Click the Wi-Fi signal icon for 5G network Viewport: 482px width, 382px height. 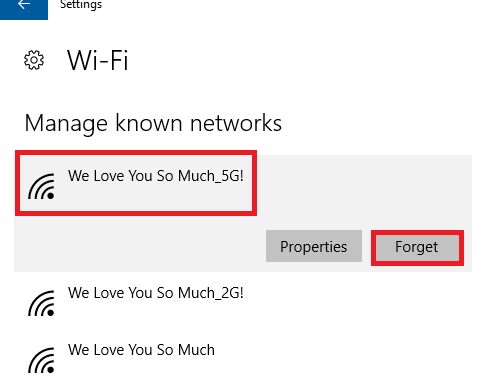[x=41, y=186]
